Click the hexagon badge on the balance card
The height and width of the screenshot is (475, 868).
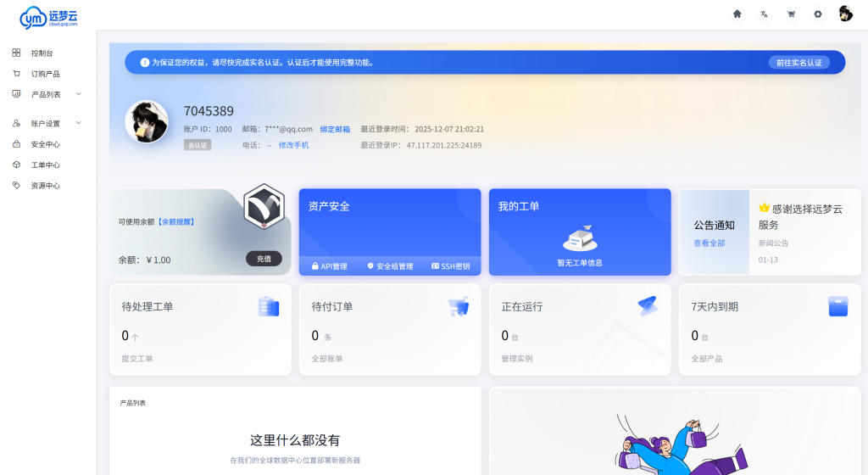[264, 206]
